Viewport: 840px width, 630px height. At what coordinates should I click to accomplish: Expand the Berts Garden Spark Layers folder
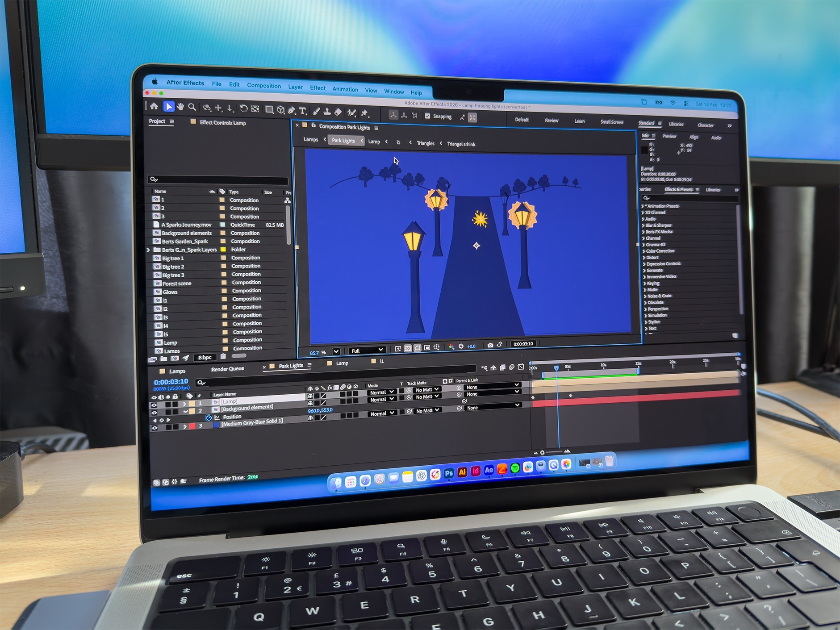[149, 250]
